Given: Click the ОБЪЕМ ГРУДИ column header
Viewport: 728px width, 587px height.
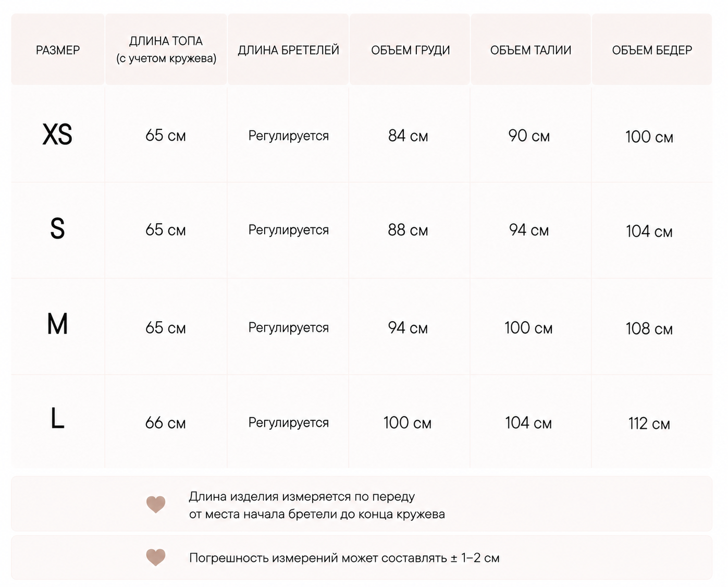Looking at the screenshot, I should pos(410,50).
